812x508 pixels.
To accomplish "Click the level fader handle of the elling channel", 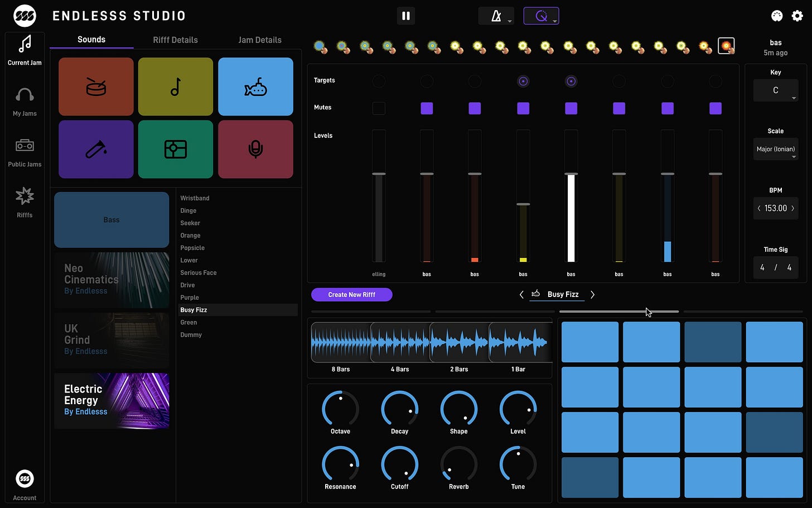I will (379, 174).
